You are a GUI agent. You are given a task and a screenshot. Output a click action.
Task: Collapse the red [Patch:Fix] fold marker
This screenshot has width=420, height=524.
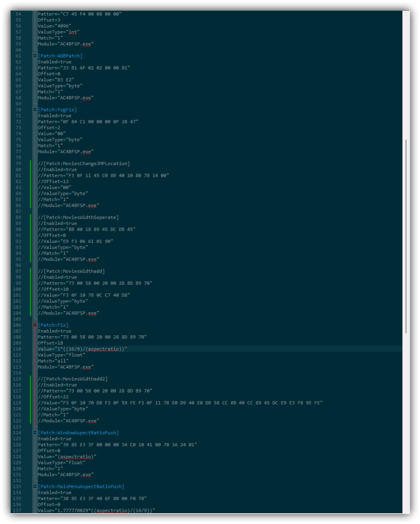tap(35, 325)
